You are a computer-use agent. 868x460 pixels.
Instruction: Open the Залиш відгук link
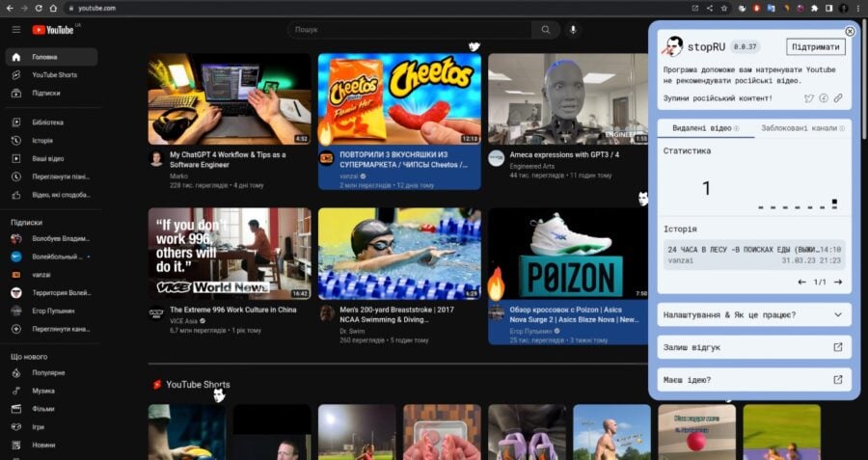coord(754,347)
